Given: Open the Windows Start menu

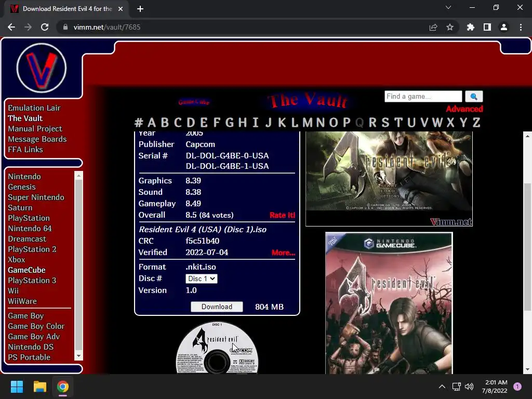Looking at the screenshot, I should [x=17, y=387].
